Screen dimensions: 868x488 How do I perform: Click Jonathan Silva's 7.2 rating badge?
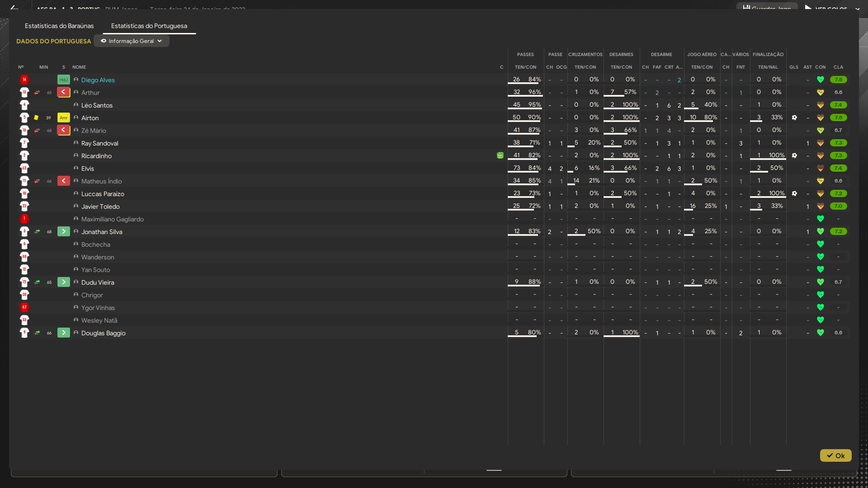(x=838, y=231)
